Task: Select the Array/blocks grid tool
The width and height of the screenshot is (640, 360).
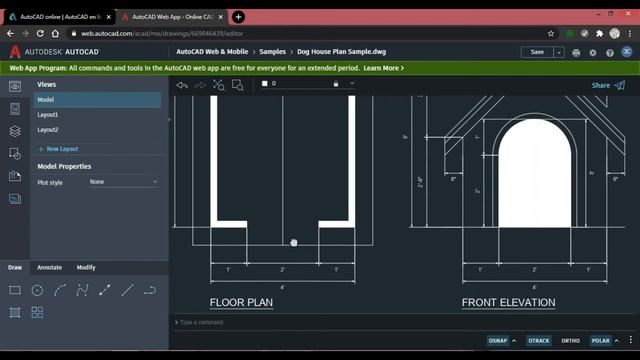Action: click(37, 312)
